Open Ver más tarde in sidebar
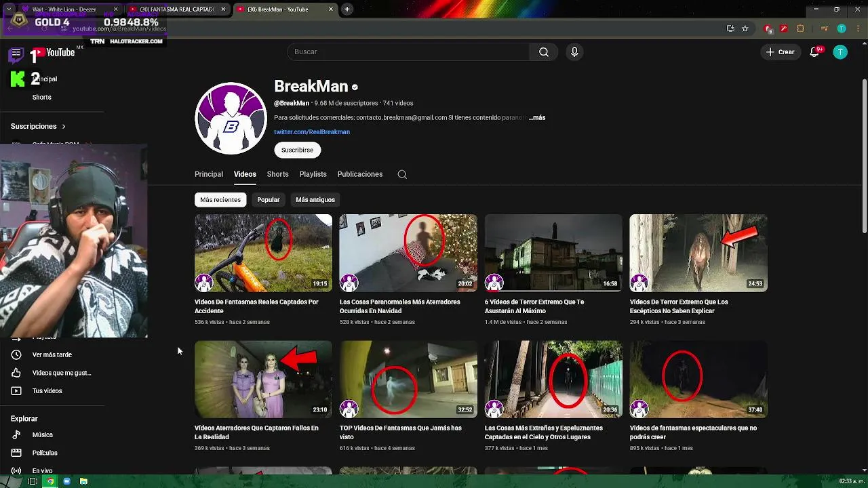Screen dimensions: 868x488 [x=52, y=354]
